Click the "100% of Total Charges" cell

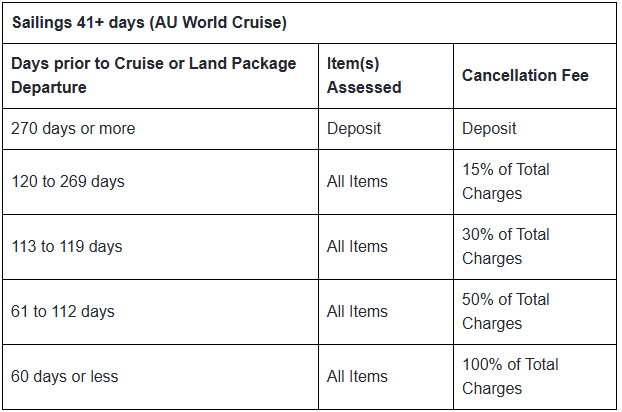coord(510,376)
